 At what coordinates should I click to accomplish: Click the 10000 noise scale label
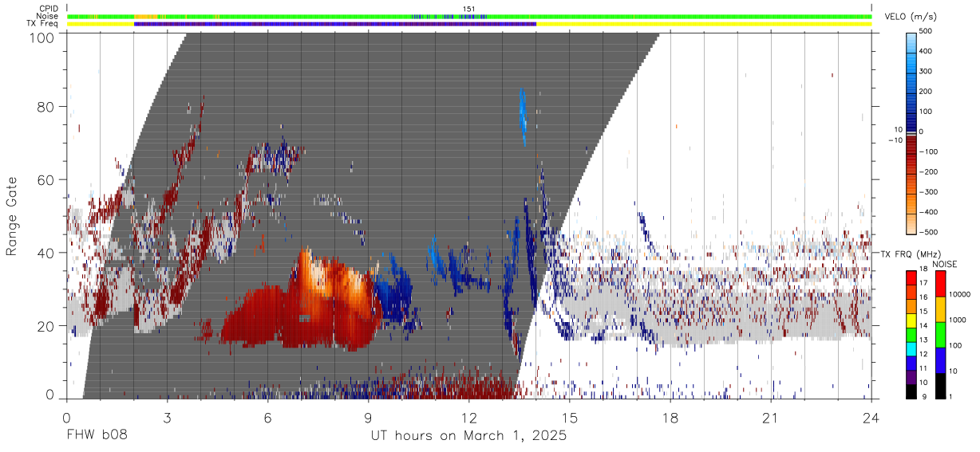tap(960, 295)
